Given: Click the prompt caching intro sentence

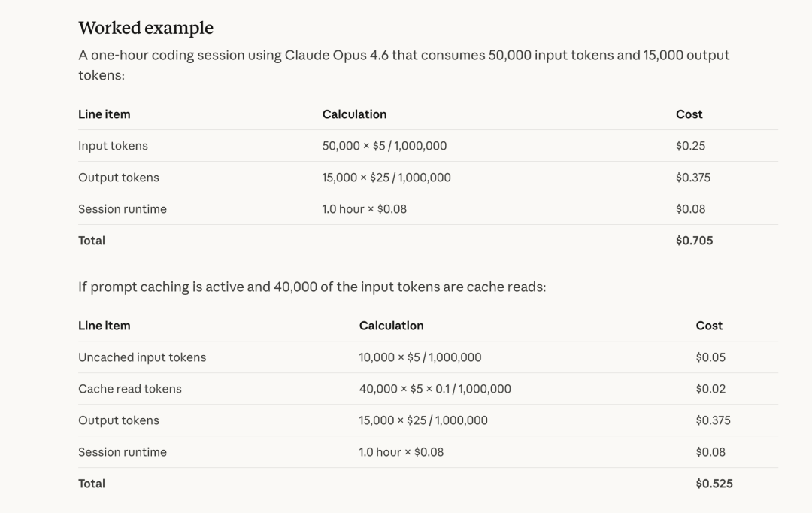Looking at the screenshot, I should coord(312,287).
